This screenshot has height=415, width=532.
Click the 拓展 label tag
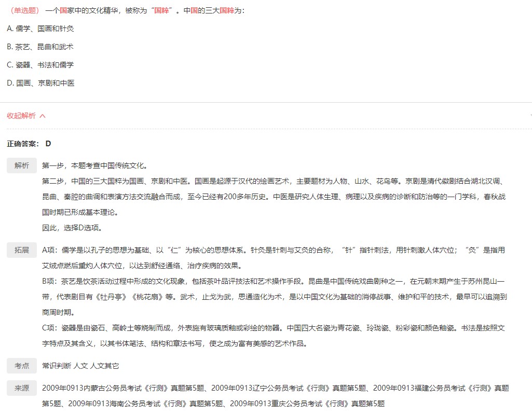coord(22,250)
